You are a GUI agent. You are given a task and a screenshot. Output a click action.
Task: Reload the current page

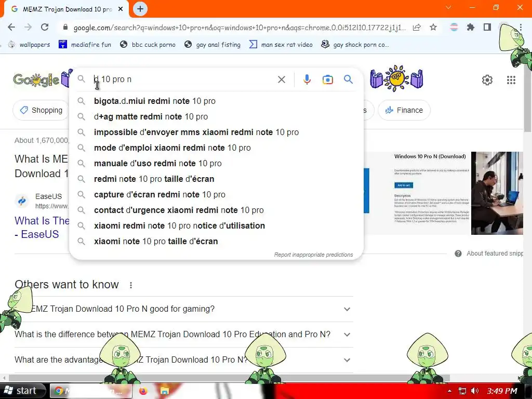click(x=45, y=27)
